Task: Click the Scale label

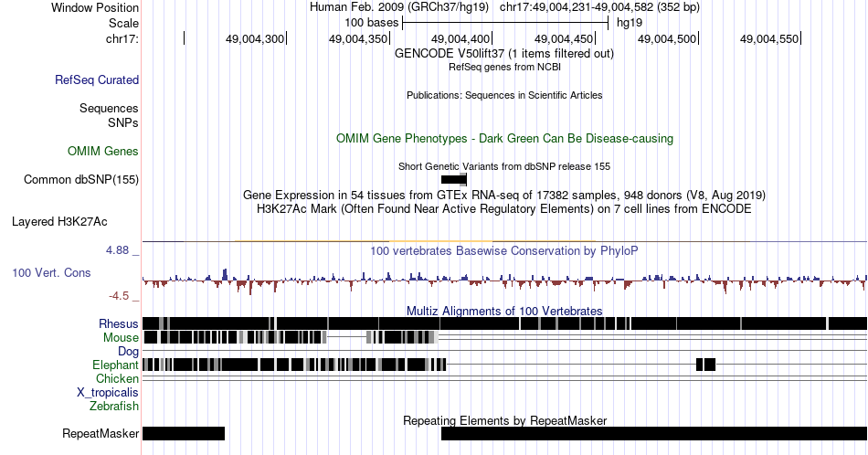Action: tap(123, 23)
